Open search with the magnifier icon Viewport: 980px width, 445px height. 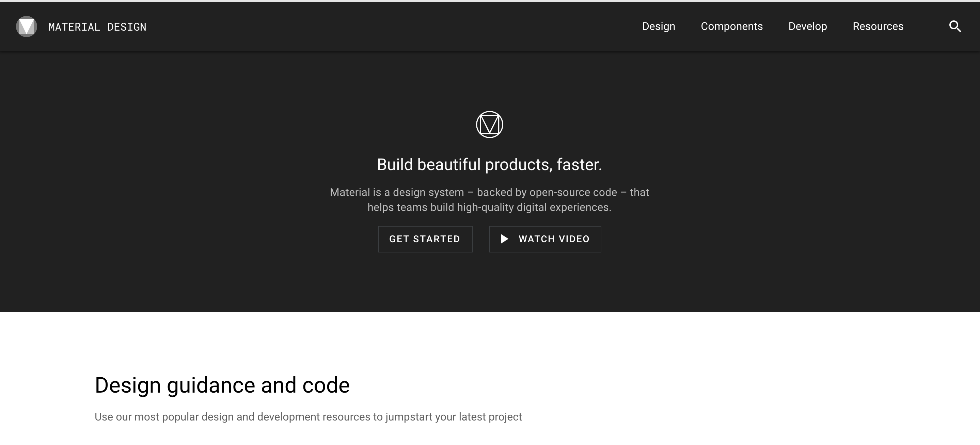955,27
